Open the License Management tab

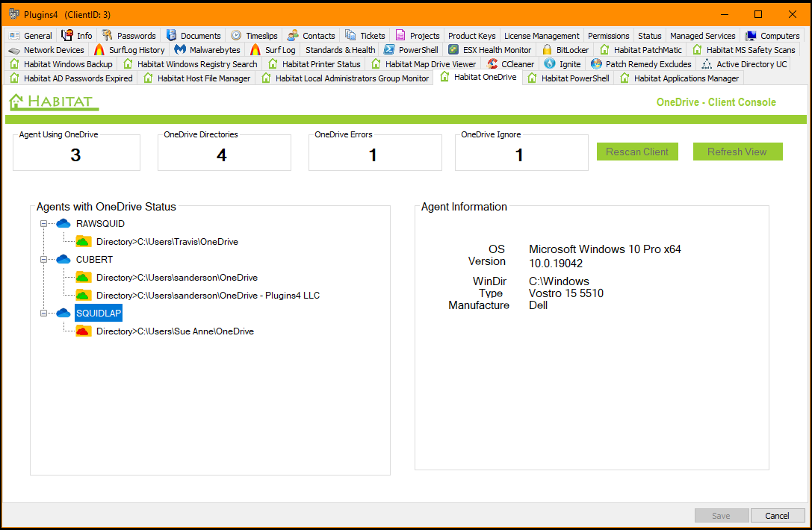pyautogui.click(x=542, y=36)
